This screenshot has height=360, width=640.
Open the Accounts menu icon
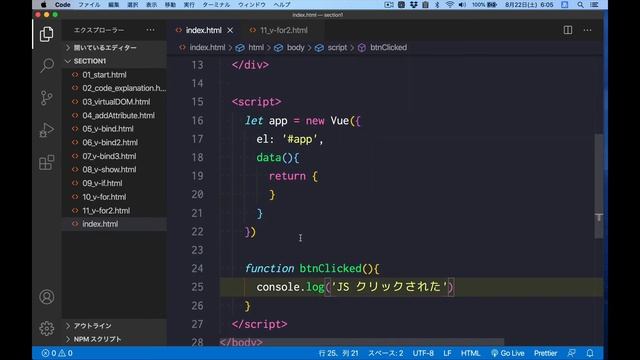[47, 297]
